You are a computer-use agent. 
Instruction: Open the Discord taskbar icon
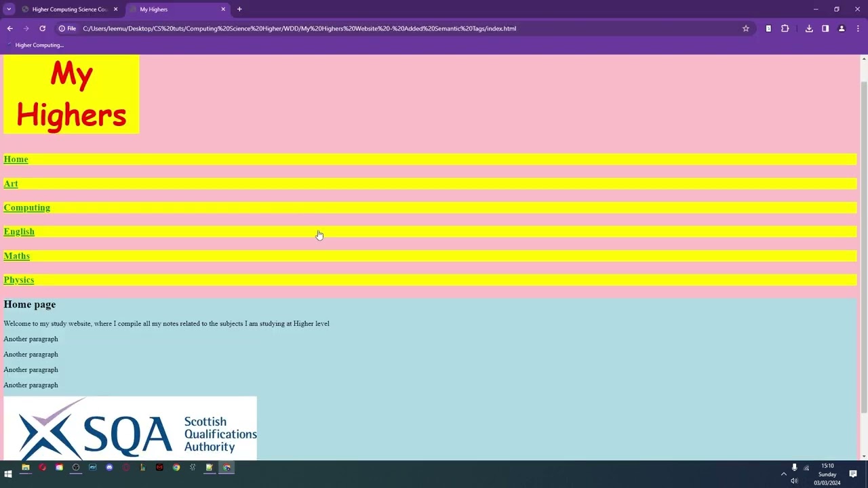[109, 467]
